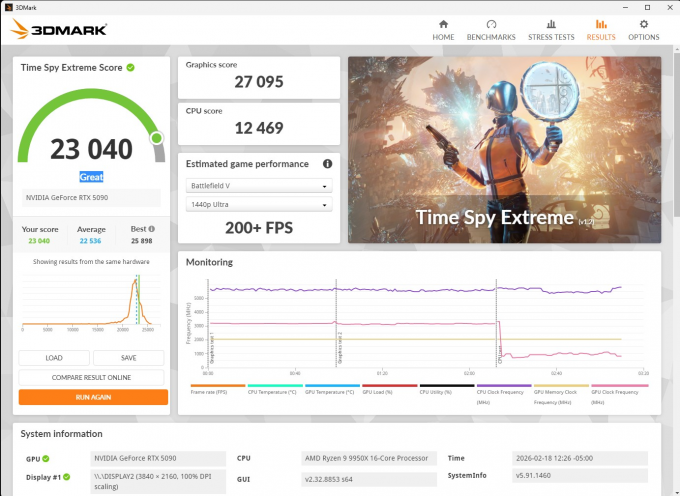Click the Display #1 green check icon
The height and width of the screenshot is (496, 680).
[x=66, y=477]
